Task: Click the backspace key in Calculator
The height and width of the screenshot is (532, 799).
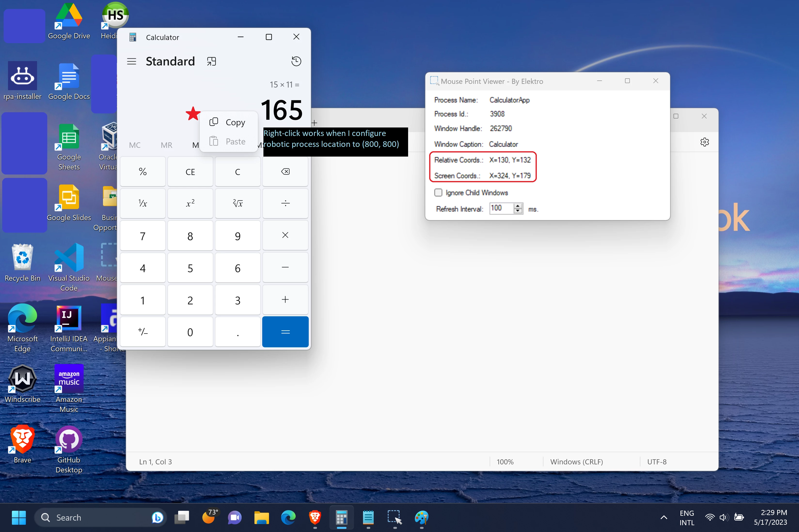Action: [285, 172]
